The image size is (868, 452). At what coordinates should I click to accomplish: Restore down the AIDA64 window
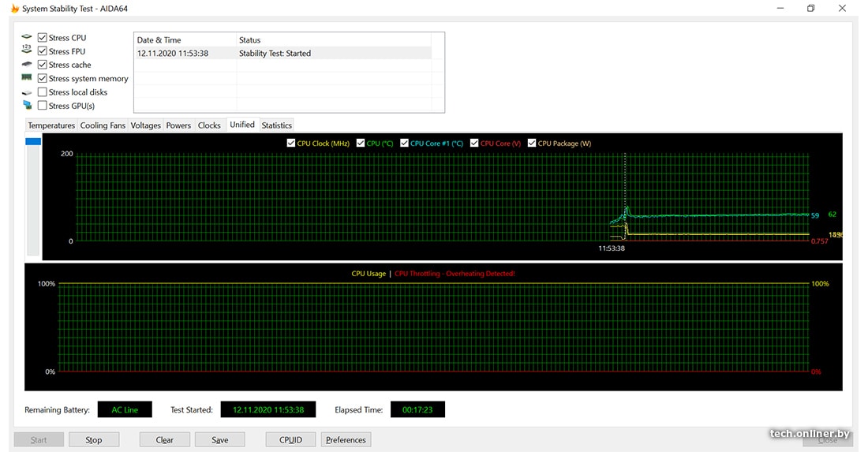tap(811, 9)
